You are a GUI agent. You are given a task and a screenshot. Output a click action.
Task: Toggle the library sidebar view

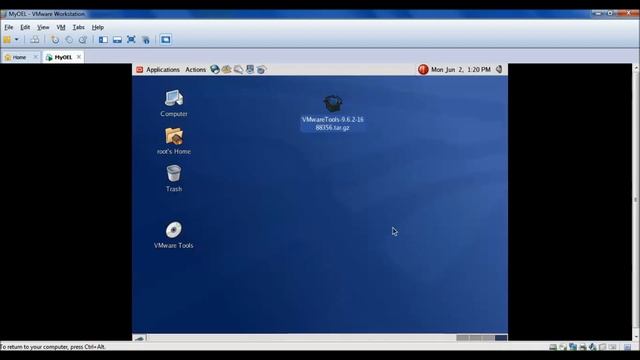[x=103, y=40]
